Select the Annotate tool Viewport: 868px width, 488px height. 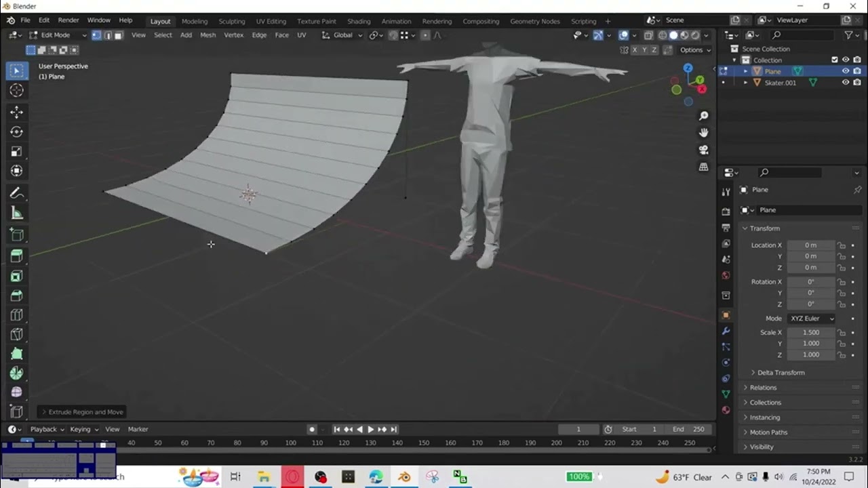point(17,194)
